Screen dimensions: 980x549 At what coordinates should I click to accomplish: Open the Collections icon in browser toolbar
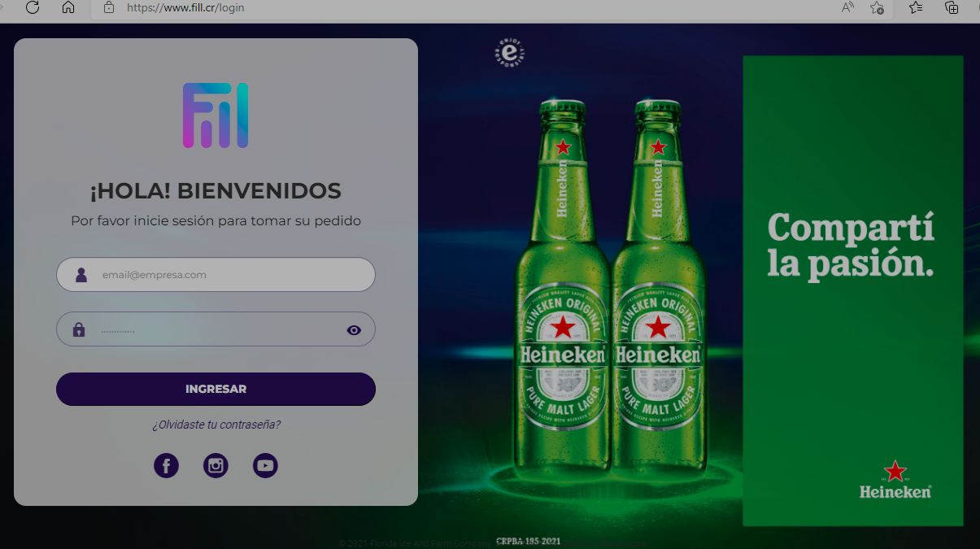952,7
